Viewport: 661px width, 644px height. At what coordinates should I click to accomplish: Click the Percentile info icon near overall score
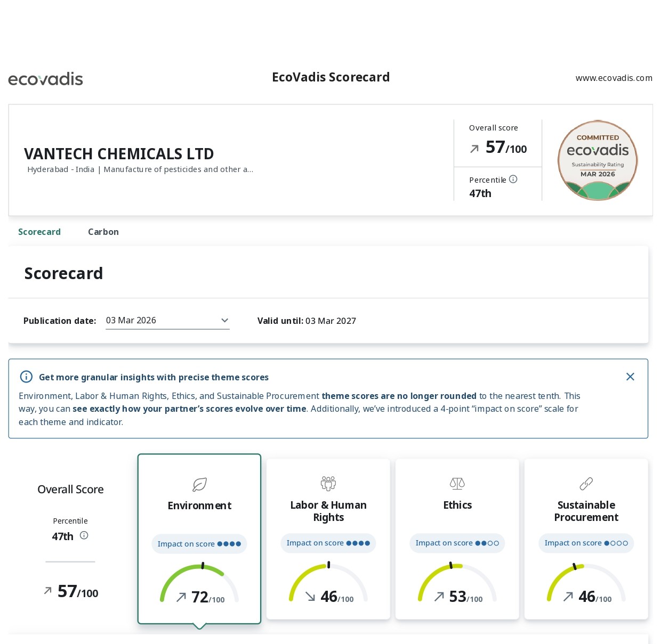click(x=513, y=180)
